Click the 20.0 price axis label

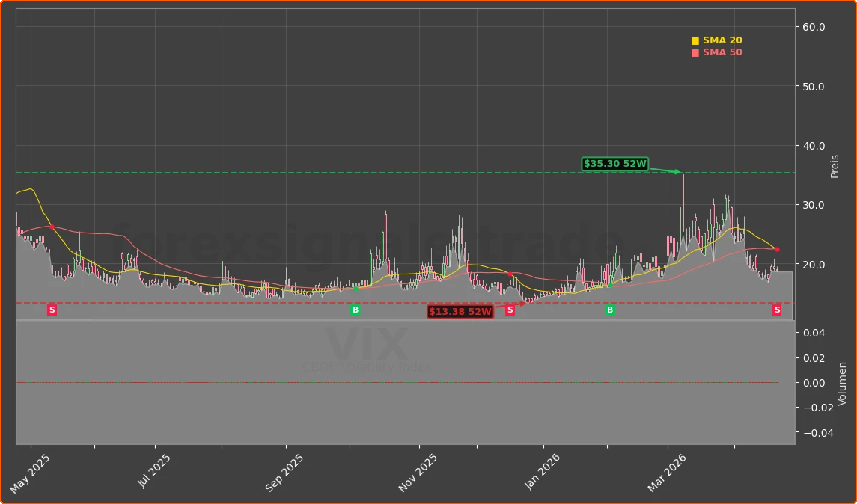pyautogui.click(x=814, y=265)
